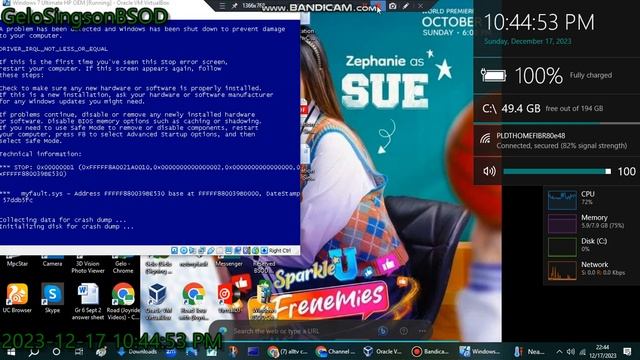
Task: Click the taskbar volume speaker icon
Action: [x=571, y=351]
